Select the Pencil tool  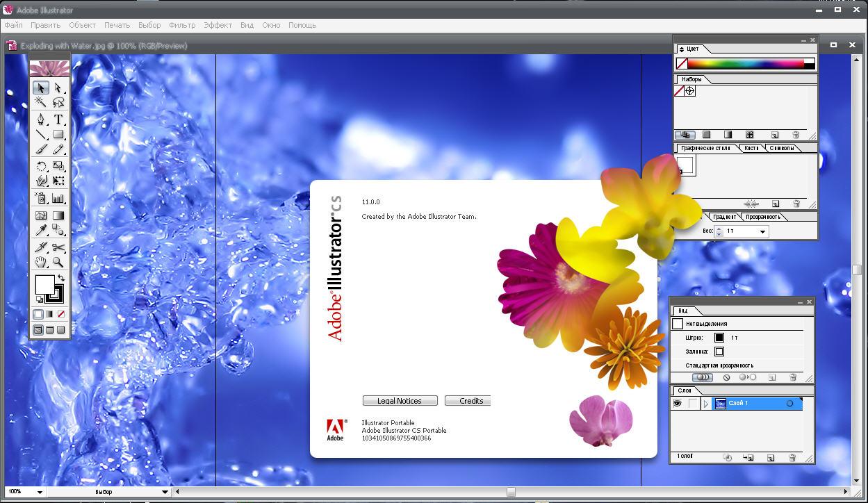point(58,149)
